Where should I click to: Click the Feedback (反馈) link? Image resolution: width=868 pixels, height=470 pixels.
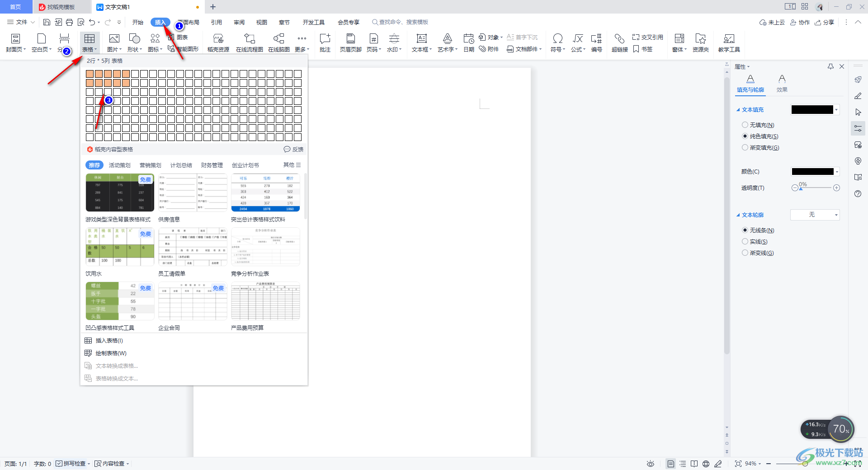click(293, 150)
